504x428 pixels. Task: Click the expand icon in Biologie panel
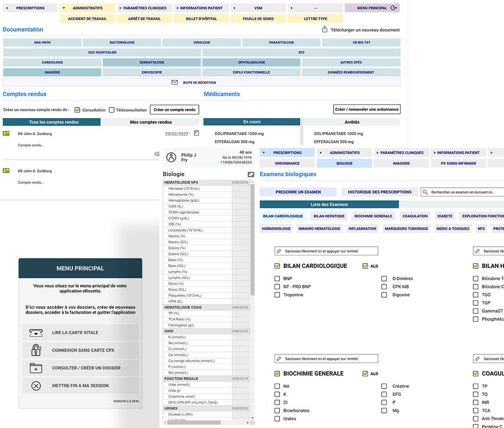(251, 174)
